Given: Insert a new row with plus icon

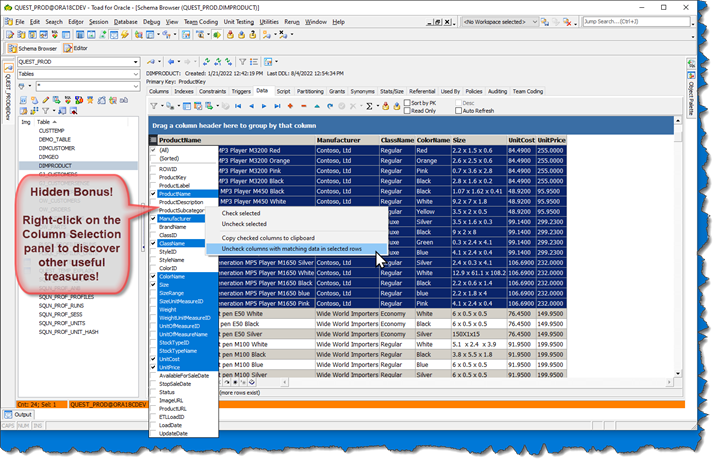Looking at the screenshot, I should [290, 106].
